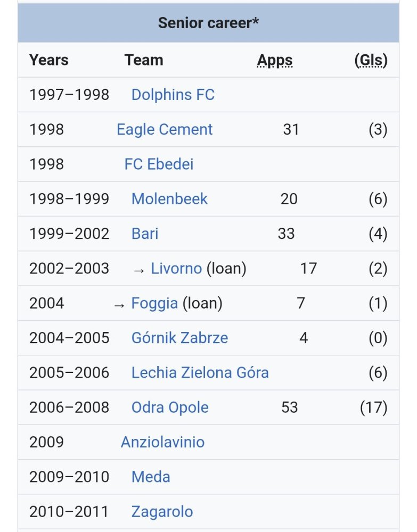Click the Gls column abbreviation header
Viewport: 417px width, 532px height.
(371, 61)
